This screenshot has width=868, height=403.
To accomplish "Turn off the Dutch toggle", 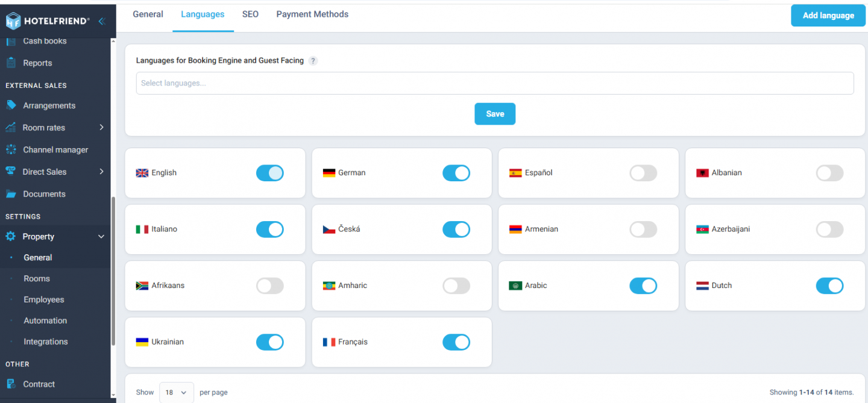I will coord(829,286).
